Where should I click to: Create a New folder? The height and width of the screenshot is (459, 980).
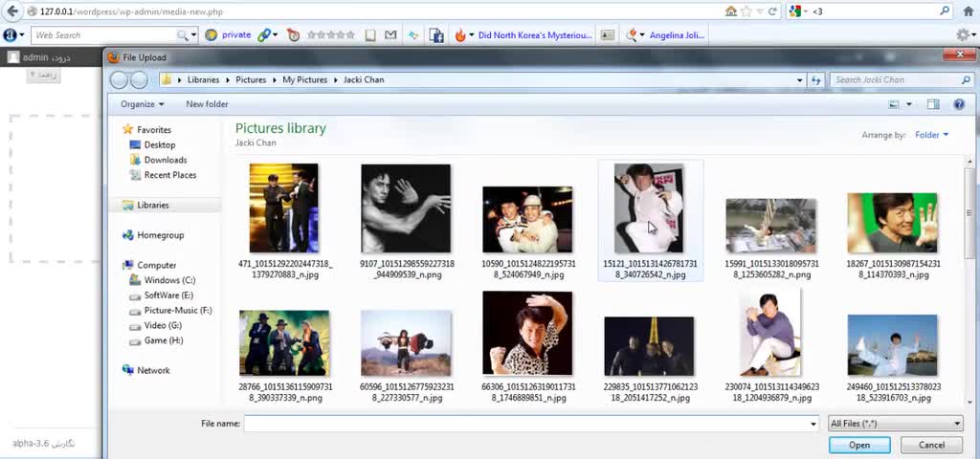(207, 104)
